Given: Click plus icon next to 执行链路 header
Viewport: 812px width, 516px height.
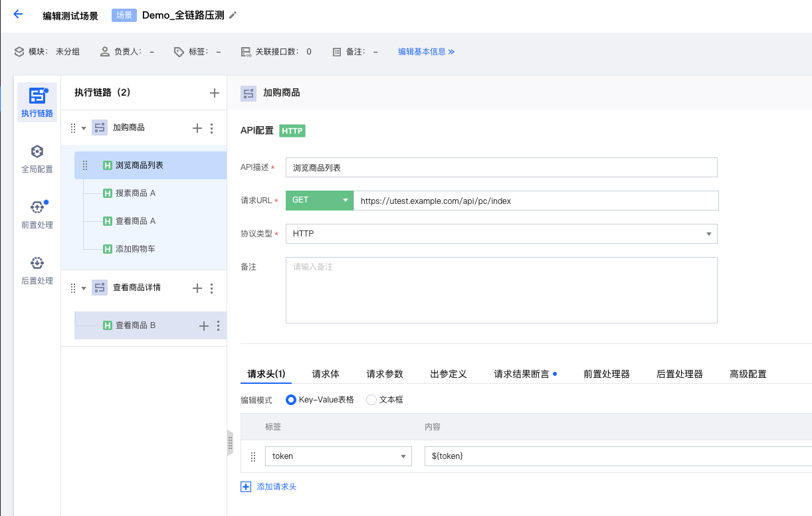Looking at the screenshot, I should (x=214, y=93).
